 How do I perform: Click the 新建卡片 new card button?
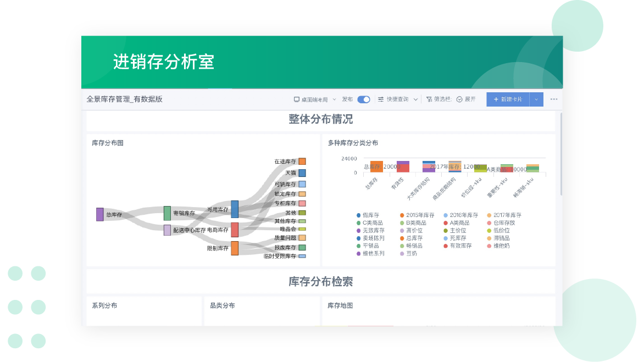[x=508, y=99]
